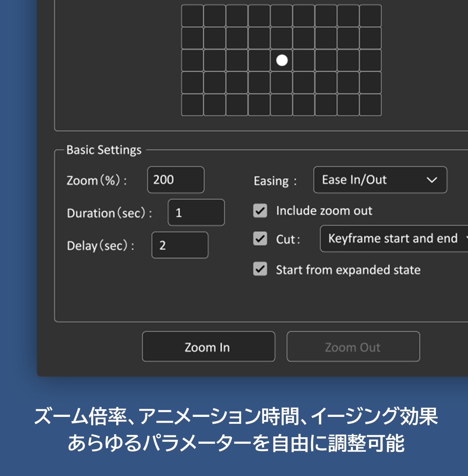
Task: Focus the Zoom (%) input field
Action: pos(176,180)
